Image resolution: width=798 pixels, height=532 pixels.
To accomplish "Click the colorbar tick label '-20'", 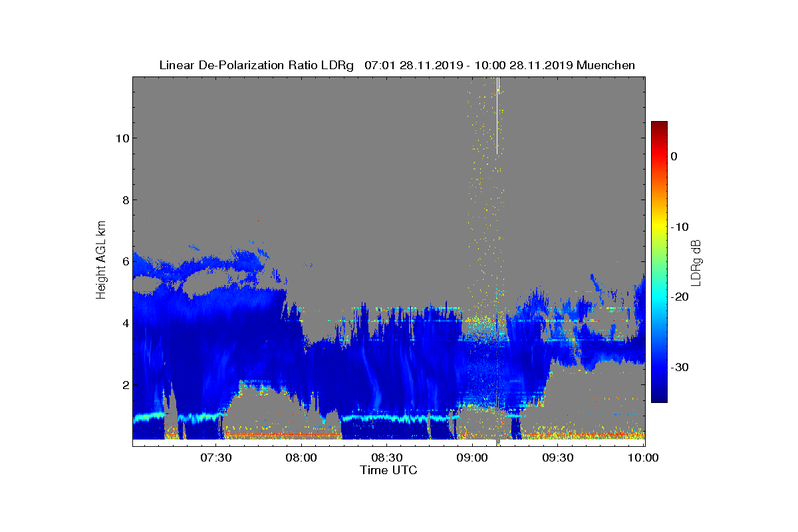I will click(679, 297).
